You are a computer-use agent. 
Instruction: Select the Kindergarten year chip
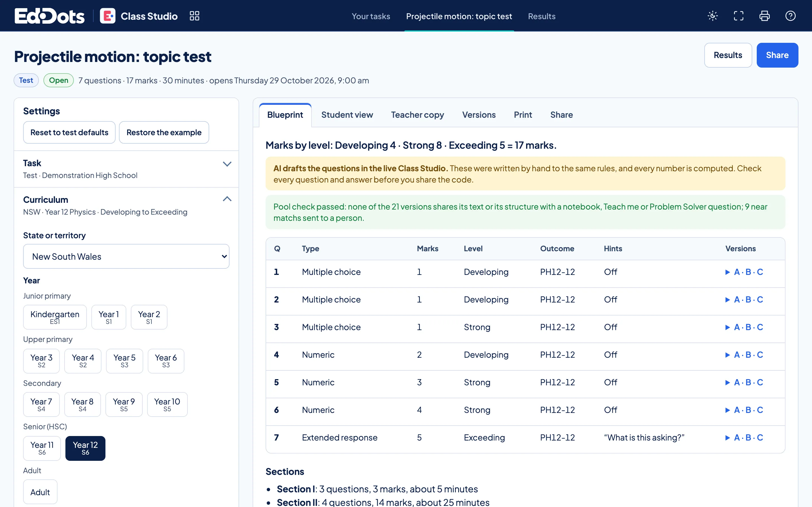click(x=55, y=317)
